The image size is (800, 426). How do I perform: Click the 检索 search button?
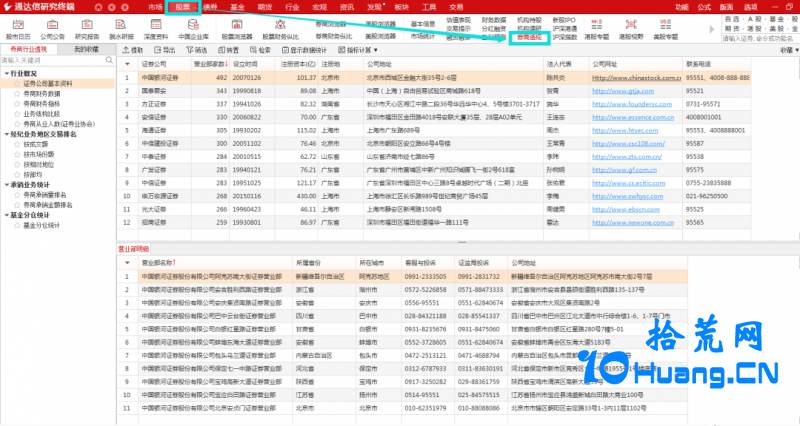point(260,50)
